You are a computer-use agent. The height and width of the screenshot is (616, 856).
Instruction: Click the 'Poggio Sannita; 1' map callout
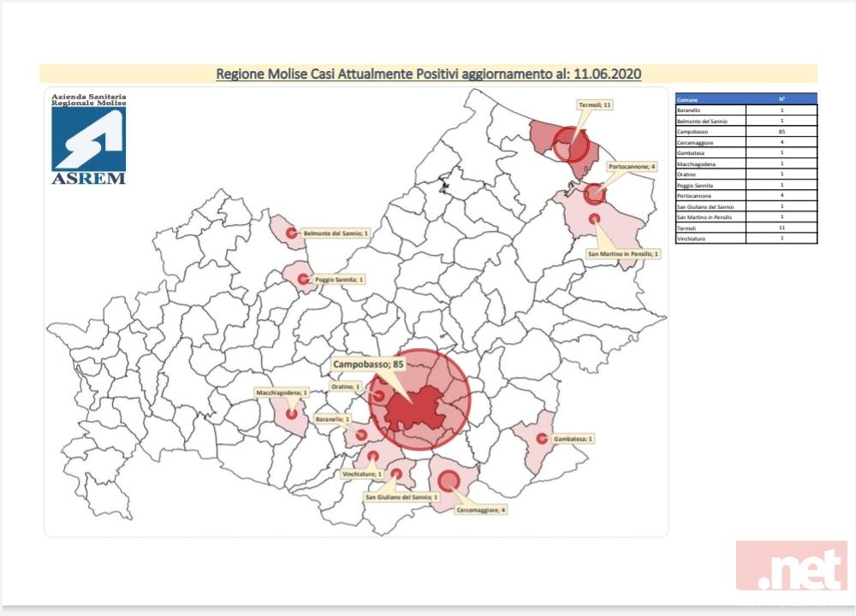click(338, 280)
